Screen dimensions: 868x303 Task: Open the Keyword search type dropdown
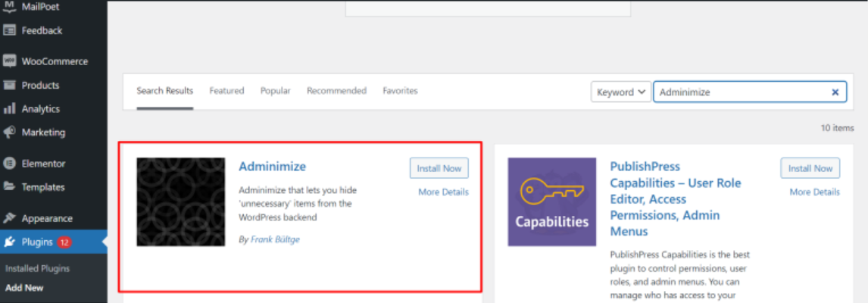(621, 92)
